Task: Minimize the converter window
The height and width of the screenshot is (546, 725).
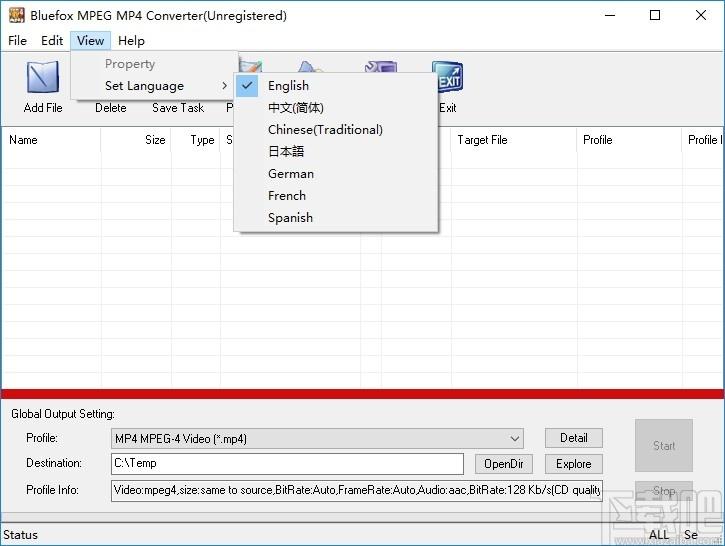Action: click(x=610, y=15)
